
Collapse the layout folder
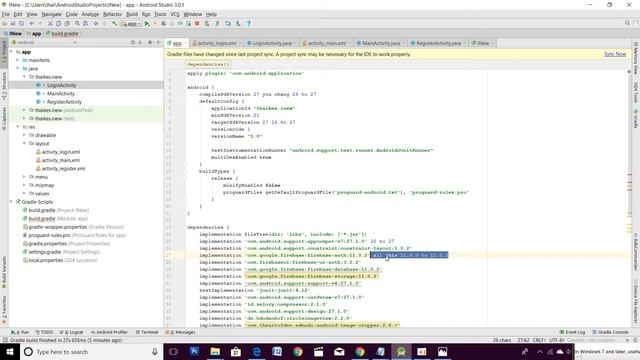pos(24,144)
